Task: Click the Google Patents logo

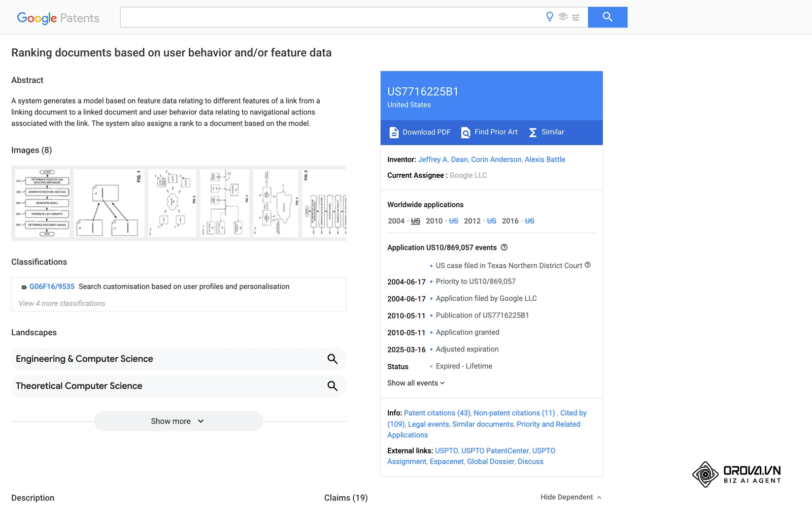Action: 58,18
